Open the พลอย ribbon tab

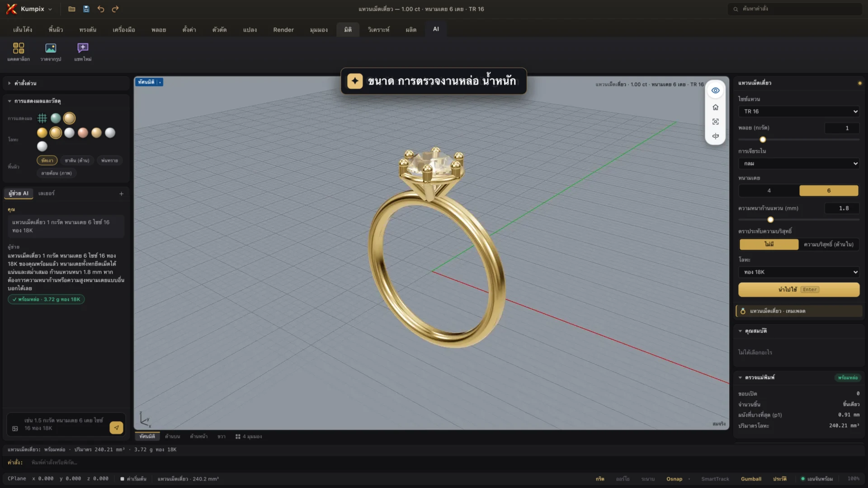[x=159, y=30]
